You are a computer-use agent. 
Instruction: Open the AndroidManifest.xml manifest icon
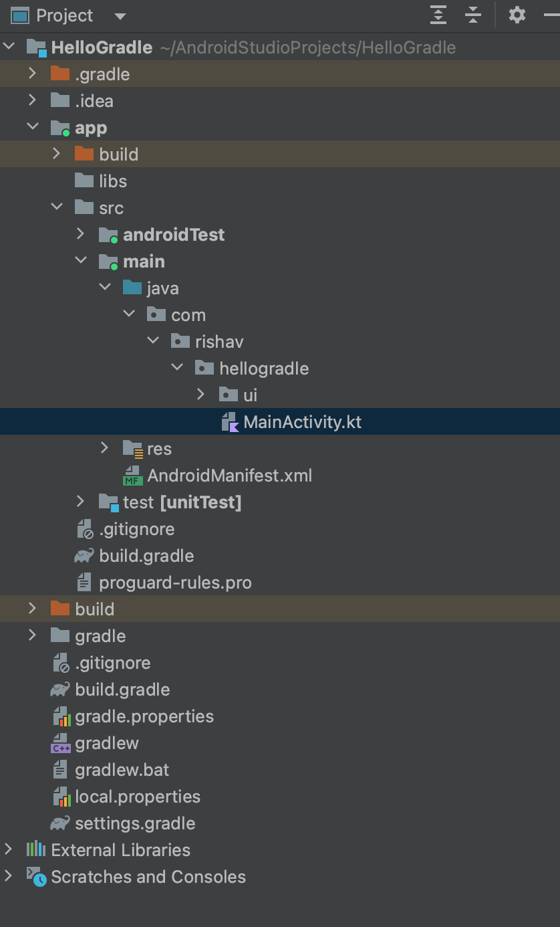pos(134,476)
